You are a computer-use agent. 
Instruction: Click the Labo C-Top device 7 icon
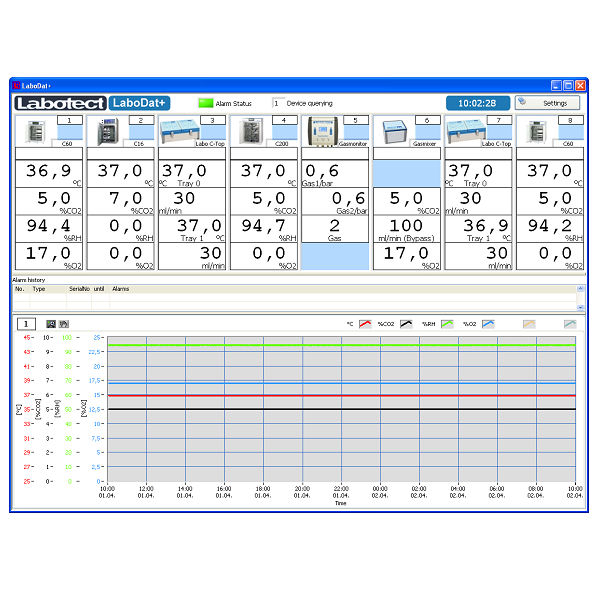[463, 128]
